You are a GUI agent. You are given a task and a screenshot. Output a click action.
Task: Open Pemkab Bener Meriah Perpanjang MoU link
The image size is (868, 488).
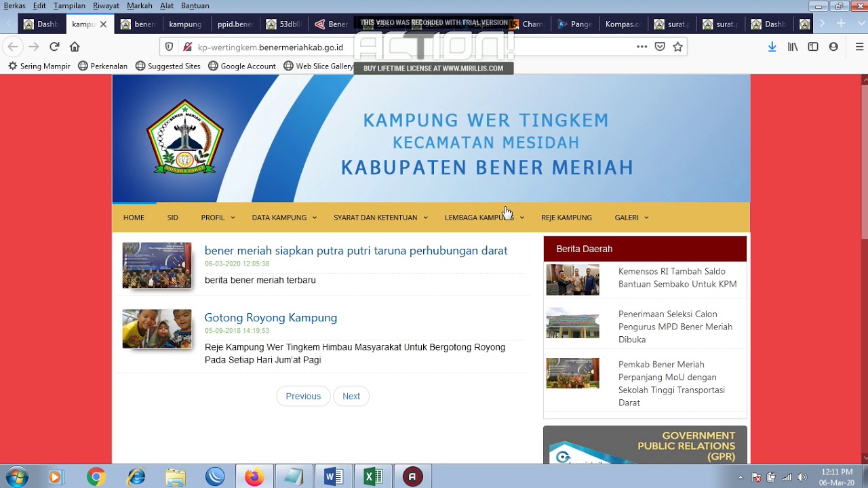coord(671,384)
